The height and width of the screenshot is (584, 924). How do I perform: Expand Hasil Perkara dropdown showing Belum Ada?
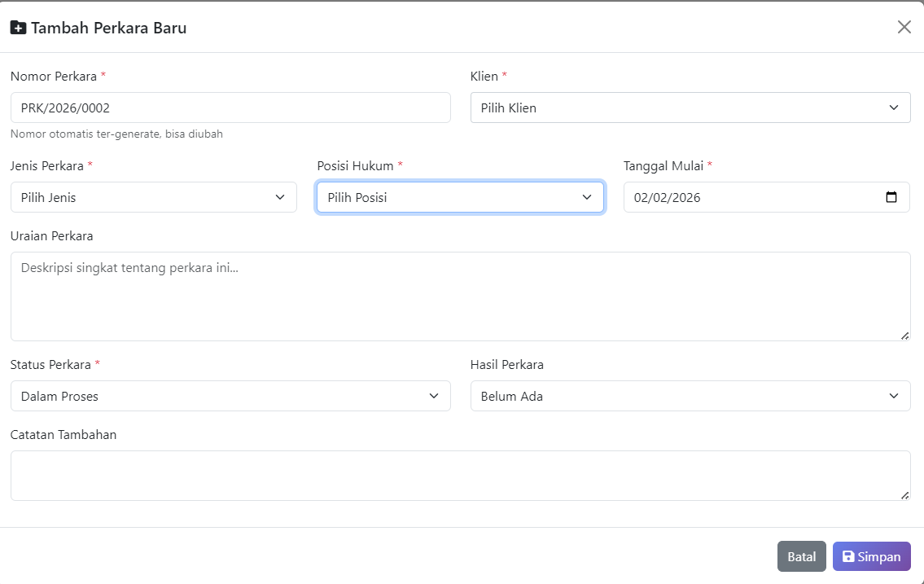click(x=690, y=396)
